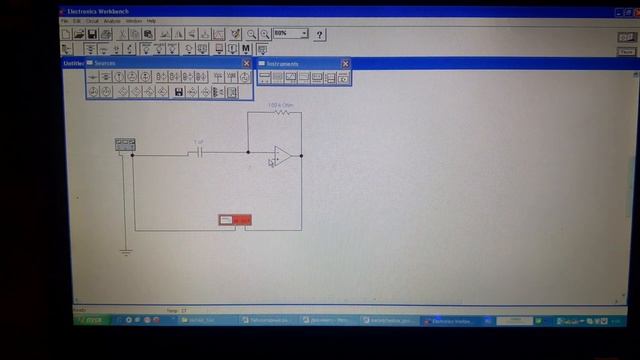Pick the AC voltage source in Sources
The height and width of the screenshot is (360, 640).
pos(132,77)
